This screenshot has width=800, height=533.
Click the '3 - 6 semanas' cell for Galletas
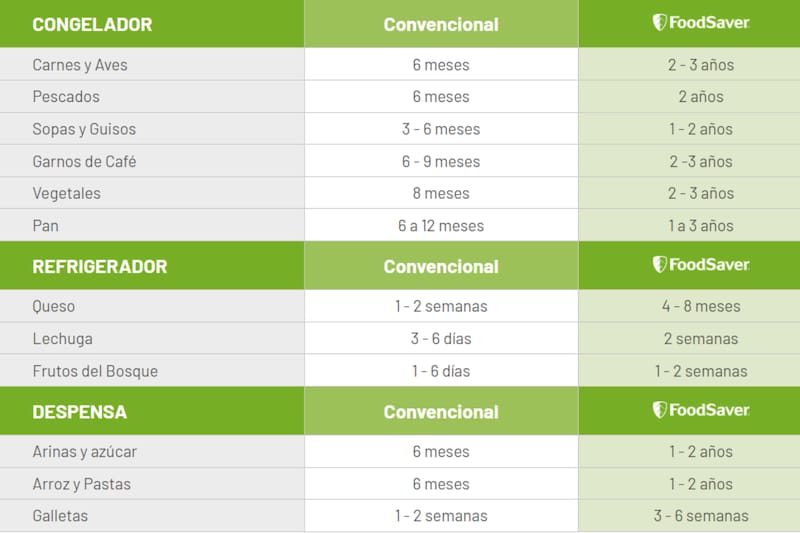click(x=701, y=516)
